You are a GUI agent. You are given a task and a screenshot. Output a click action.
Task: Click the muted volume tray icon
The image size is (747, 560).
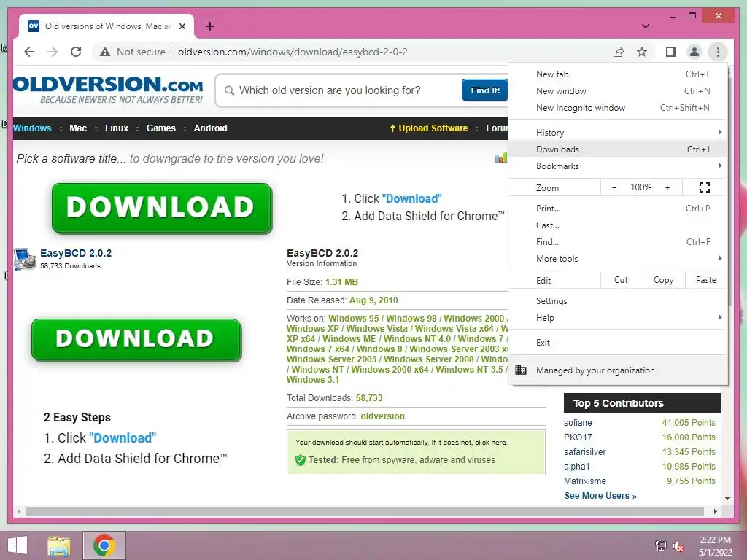[678, 545]
